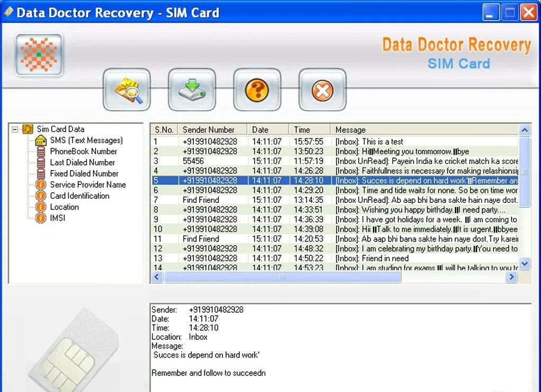
Task: Click the Service Provider Name info icon
Action: [41, 184]
